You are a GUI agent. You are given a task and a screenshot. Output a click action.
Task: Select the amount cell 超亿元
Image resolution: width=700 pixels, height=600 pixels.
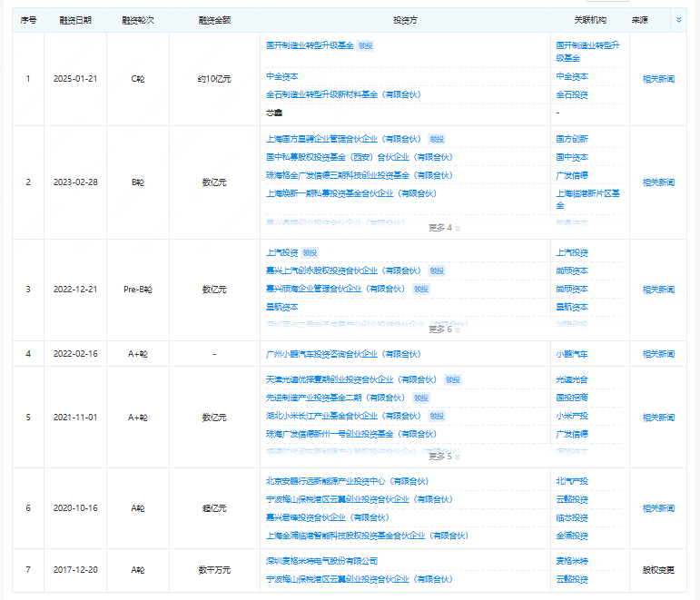pos(214,508)
